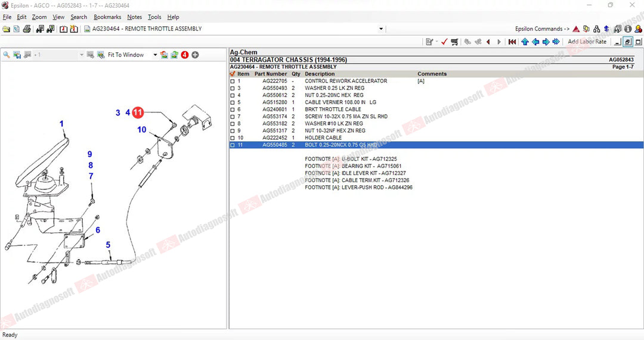Minimize the inner document pane
This screenshot has width=644, height=340.
tap(617, 42)
